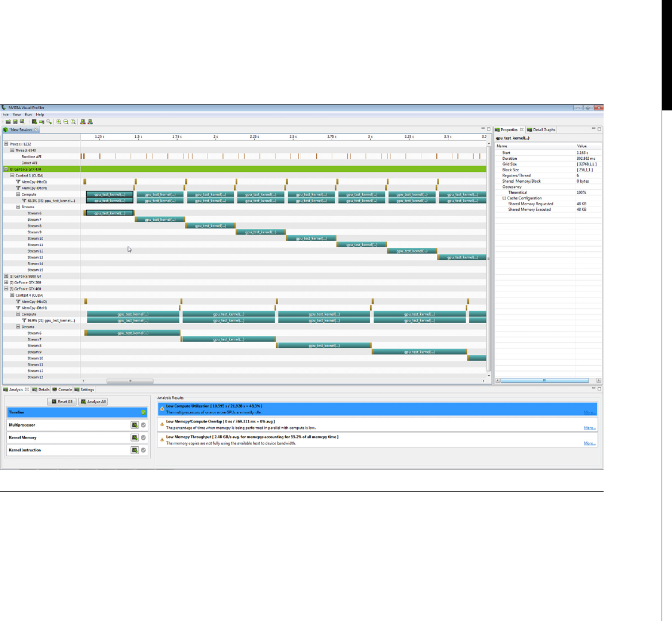Viewport: 672px width, 621px height.
Task: Select gpu_test_kernel block in GTX 470 Stream 7
Action: [x=160, y=220]
